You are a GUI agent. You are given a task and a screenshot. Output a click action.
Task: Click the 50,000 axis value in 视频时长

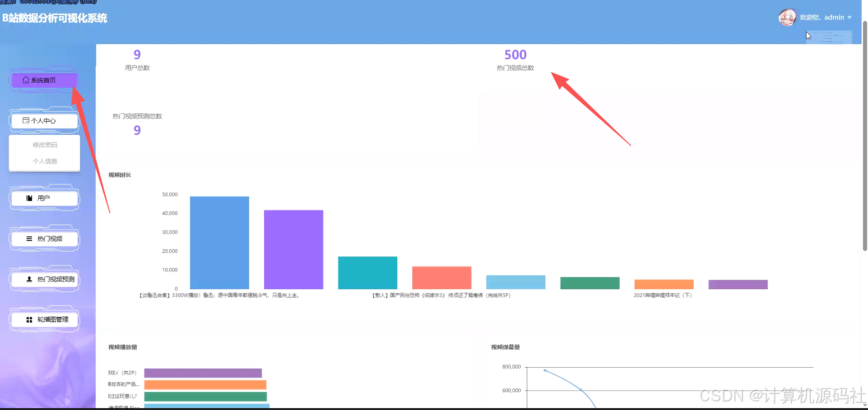coord(170,195)
